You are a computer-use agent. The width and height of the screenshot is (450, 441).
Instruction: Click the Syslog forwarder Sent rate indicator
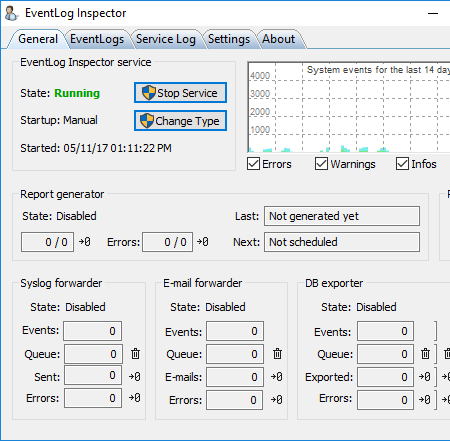135,377
